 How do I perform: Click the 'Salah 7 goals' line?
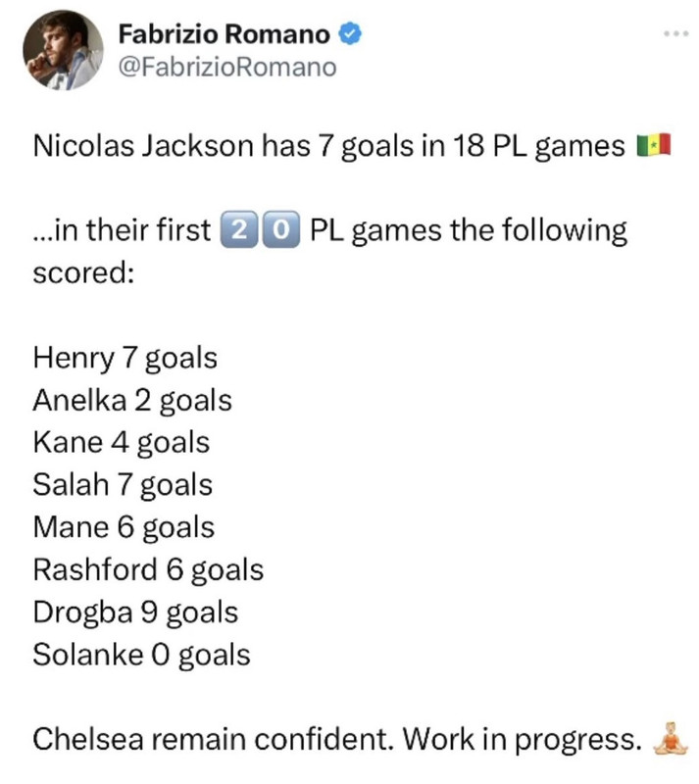[x=122, y=484]
